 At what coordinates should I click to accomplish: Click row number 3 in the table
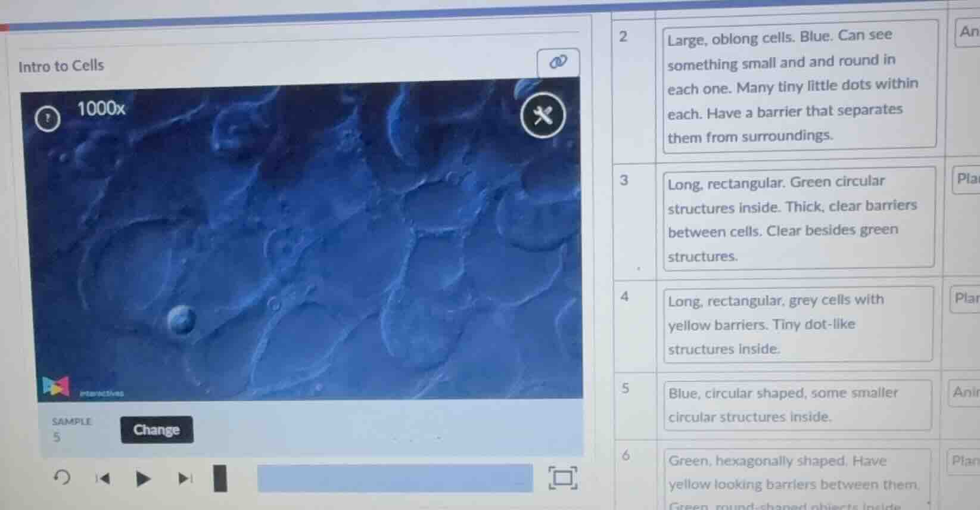pos(624,180)
